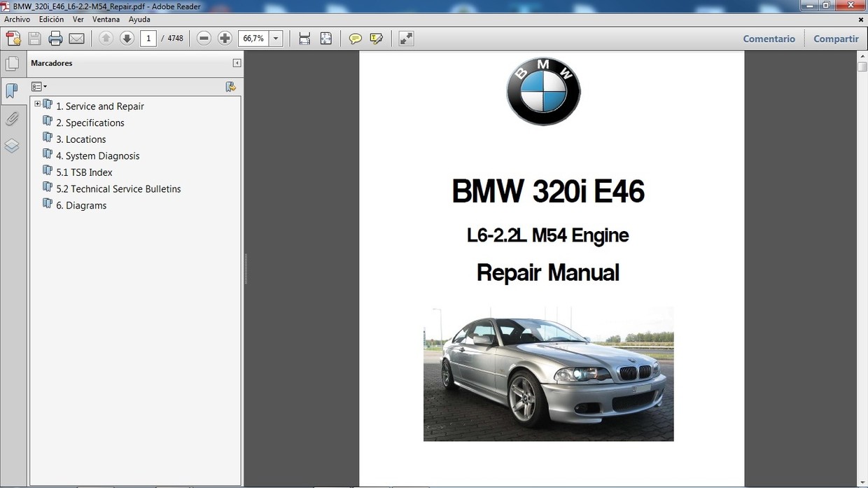
Task: Click the Create PDF online icon
Action: [x=13, y=39]
